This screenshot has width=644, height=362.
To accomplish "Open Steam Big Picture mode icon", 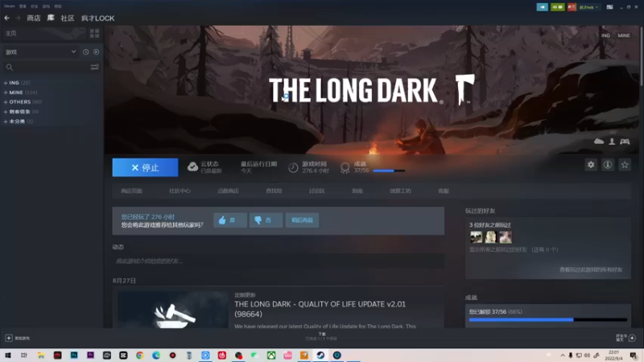I will coord(609,7).
